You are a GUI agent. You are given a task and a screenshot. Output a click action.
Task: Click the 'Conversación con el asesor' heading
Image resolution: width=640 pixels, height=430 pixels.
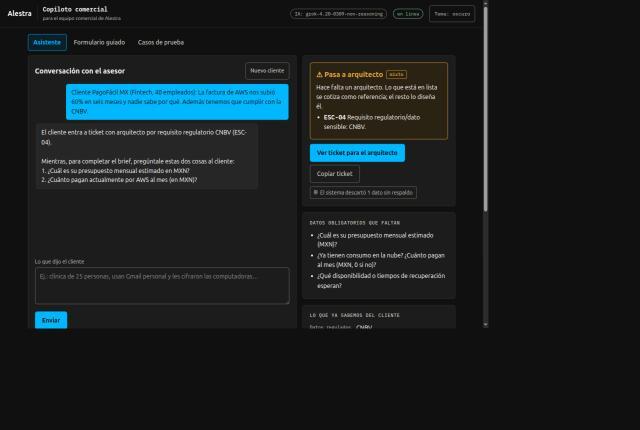coord(80,71)
